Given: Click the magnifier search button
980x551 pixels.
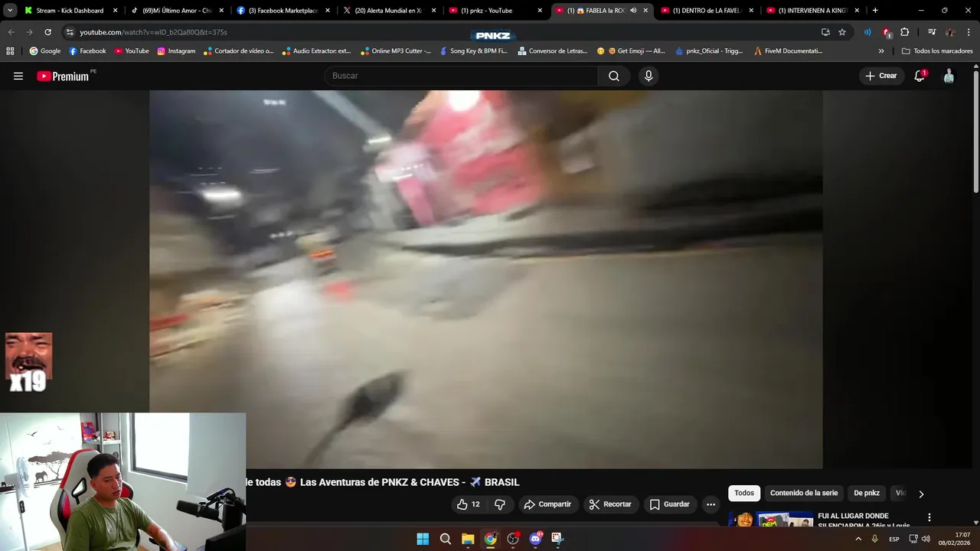Looking at the screenshot, I should coord(614,76).
